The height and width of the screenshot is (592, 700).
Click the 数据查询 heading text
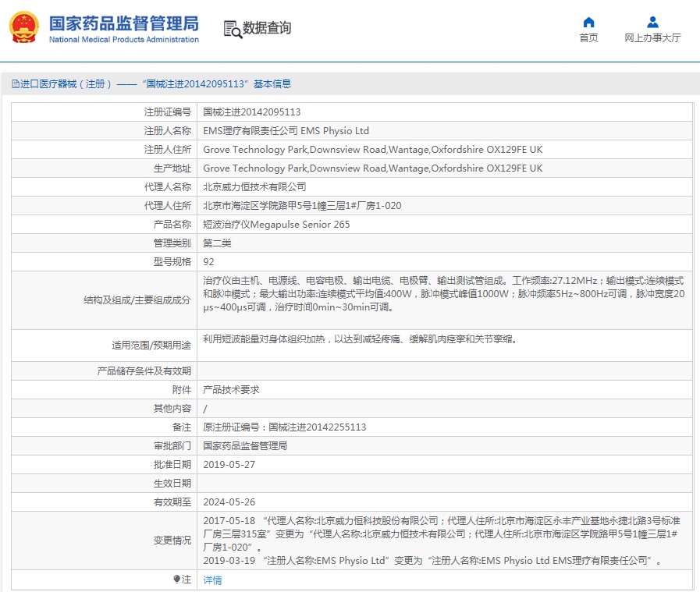click(267, 28)
